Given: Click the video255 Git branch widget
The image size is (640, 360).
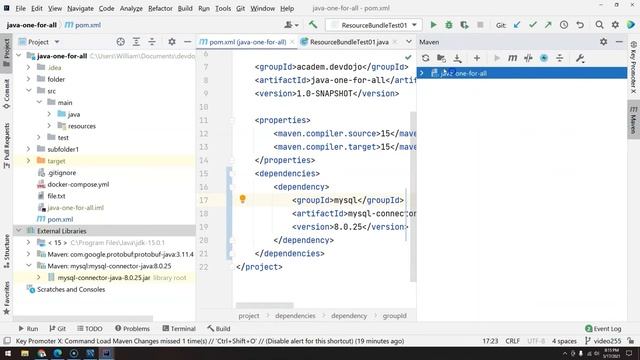Looking at the screenshot, I should 604,341.
